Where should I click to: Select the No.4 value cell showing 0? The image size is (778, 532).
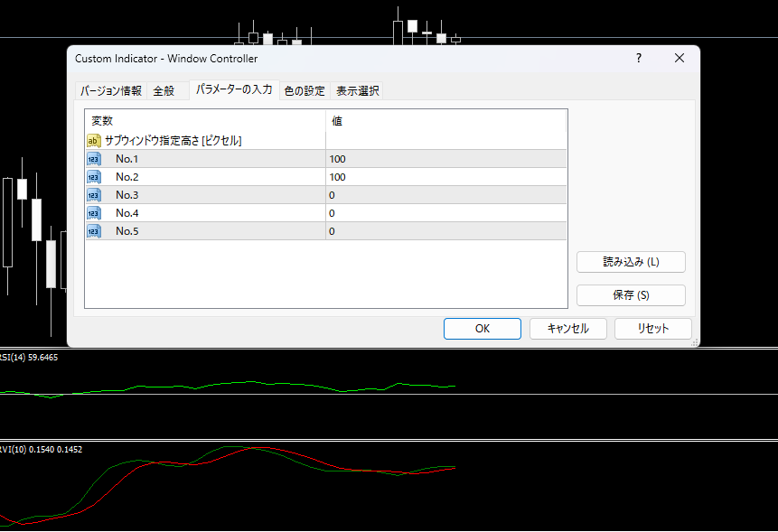click(446, 213)
